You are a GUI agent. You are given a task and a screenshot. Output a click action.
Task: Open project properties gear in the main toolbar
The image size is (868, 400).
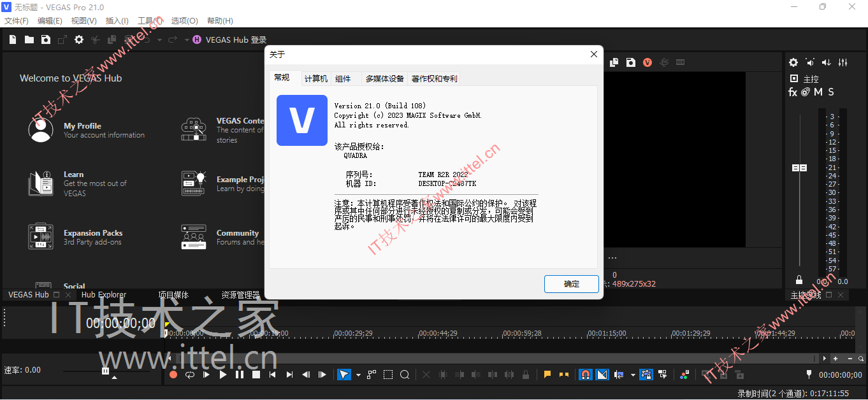point(79,39)
